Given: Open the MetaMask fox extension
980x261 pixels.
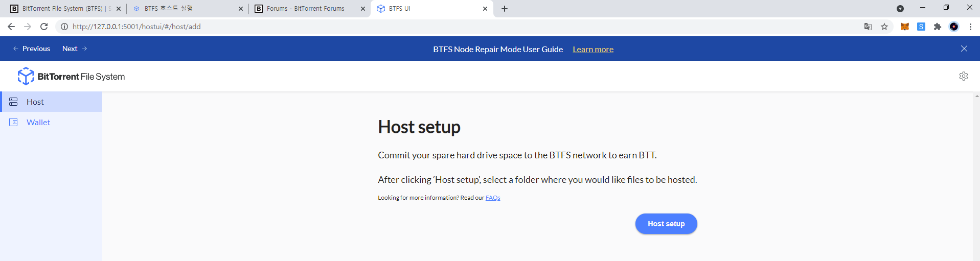Looking at the screenshot, I should pyautogui.click(x=905, y=27).
